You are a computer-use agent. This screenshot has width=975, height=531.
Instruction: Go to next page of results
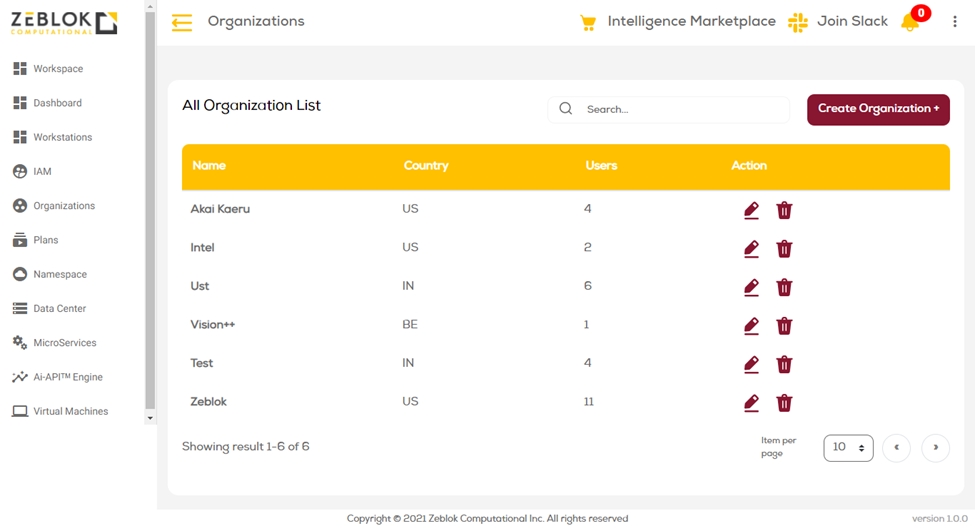tap(935, 448)
